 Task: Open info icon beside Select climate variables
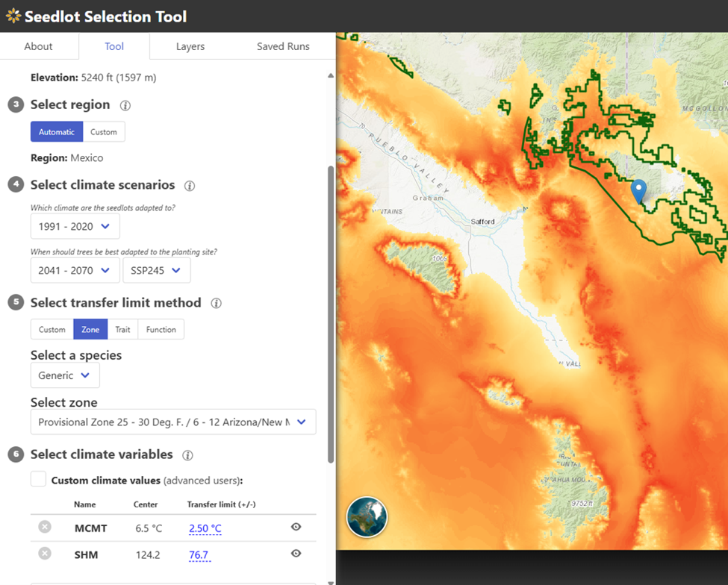point(187,455)
